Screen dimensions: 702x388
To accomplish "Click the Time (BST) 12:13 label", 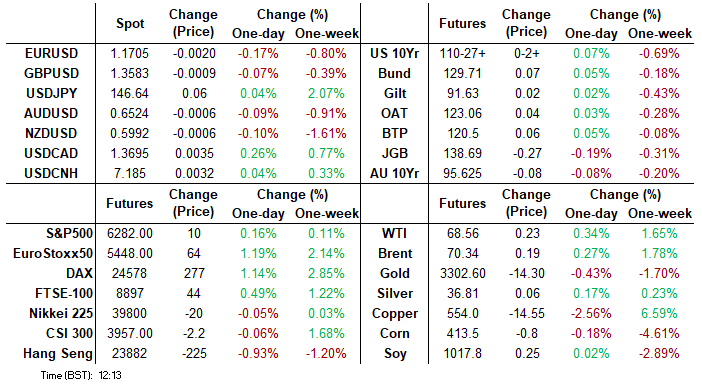I will (81, 375).
